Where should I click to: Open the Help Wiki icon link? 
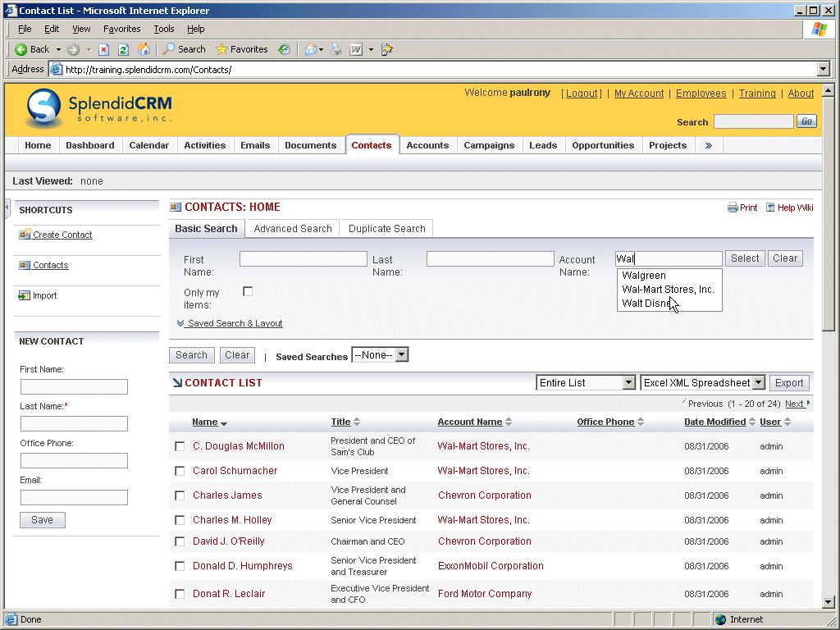[770, 208]
